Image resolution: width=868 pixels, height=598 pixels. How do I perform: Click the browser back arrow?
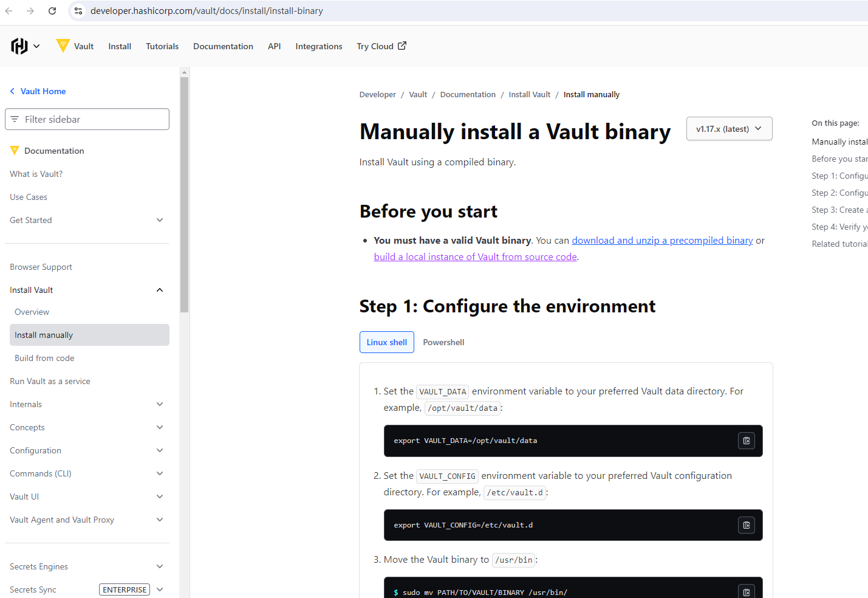[x=9, y=11]
